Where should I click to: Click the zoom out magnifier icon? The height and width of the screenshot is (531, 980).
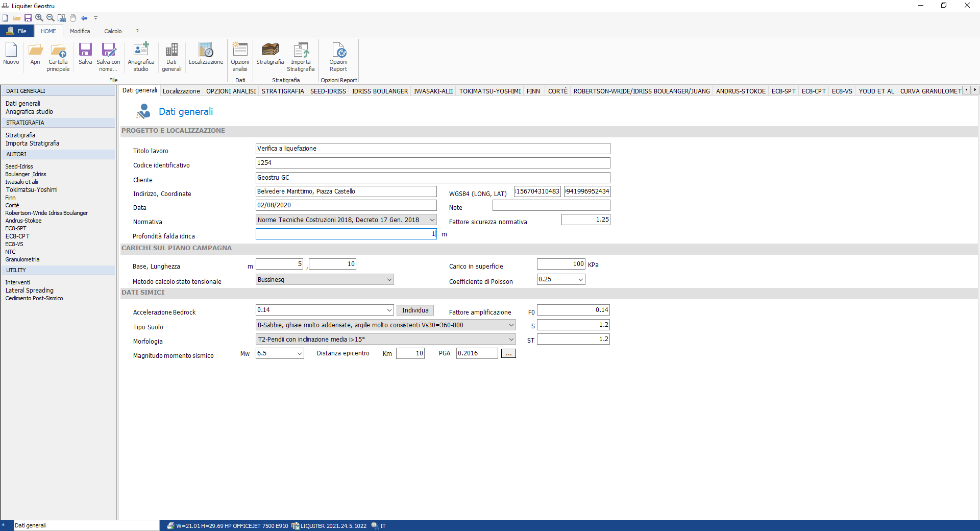click(x=51, y=18)
